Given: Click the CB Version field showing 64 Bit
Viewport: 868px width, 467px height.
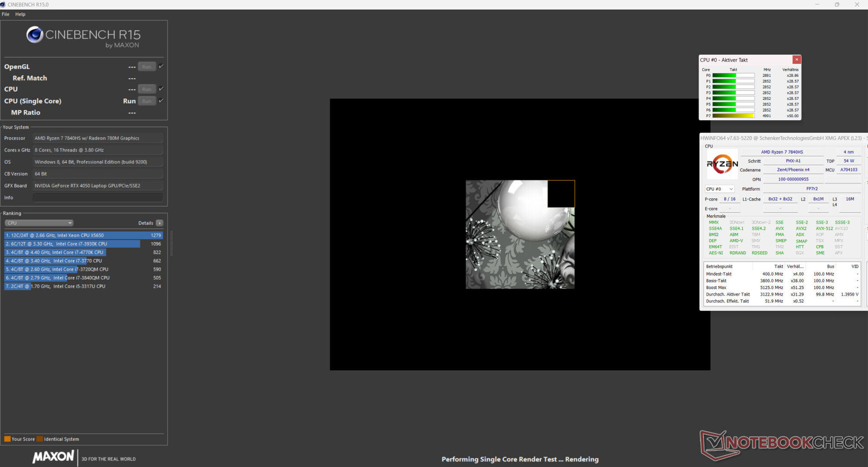Looking at the screenshot, I should 98,174.
